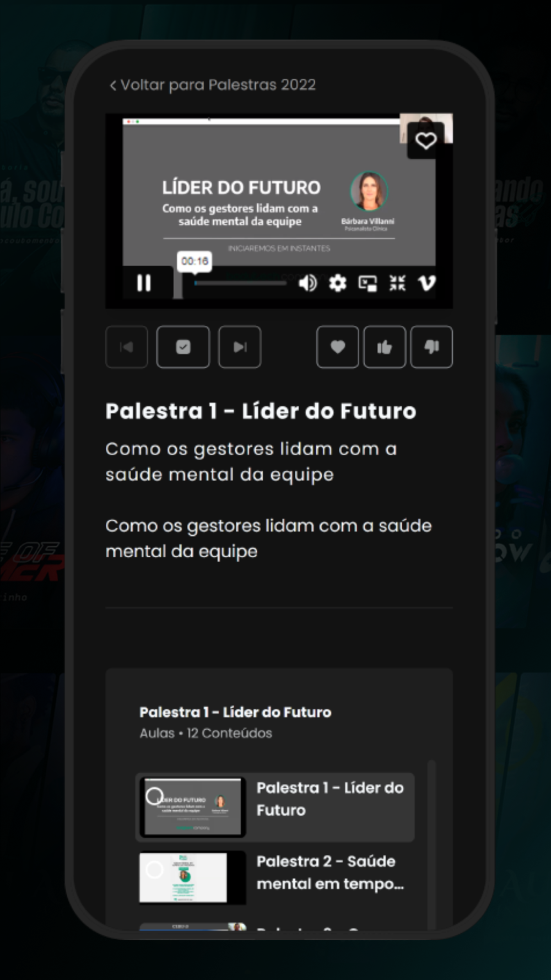The height and width of the screenshot is (980, 551).
Task: Give the lecture a thumbs down
Action: [x=431, y=347]
